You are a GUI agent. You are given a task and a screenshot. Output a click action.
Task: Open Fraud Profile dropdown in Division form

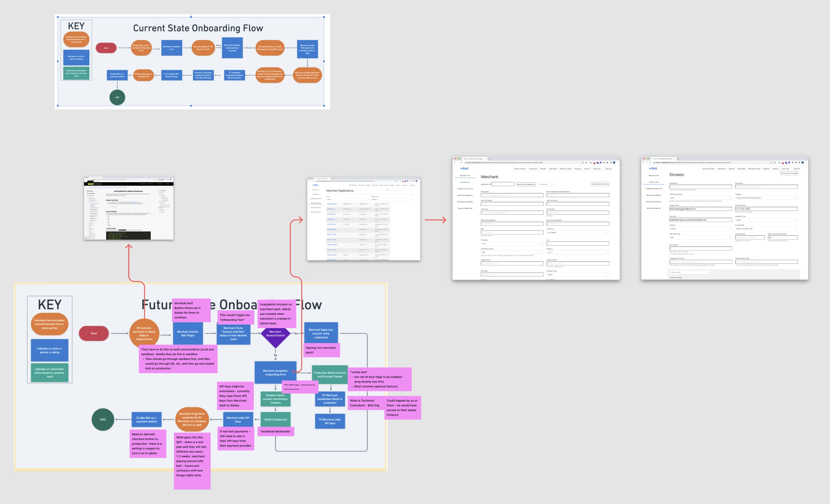click(766, 229)
